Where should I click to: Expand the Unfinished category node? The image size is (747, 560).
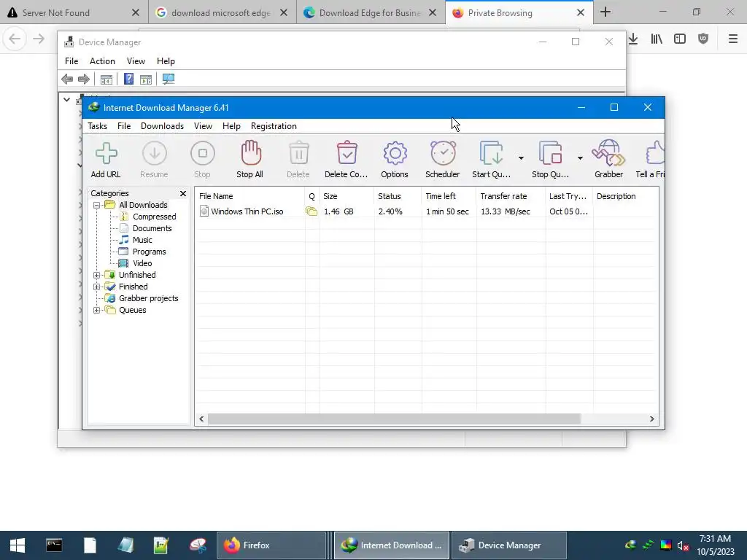[x=97, y=275]
